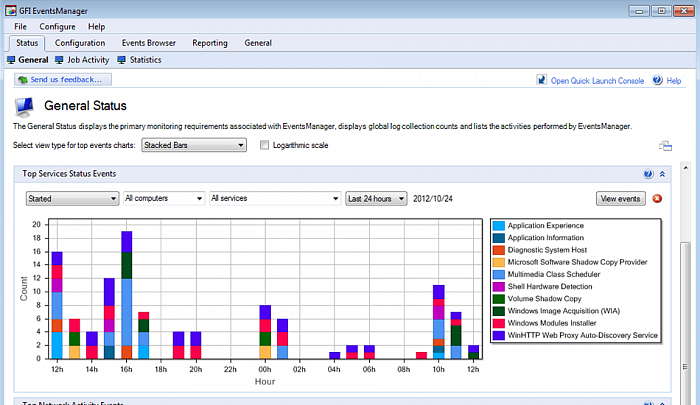Image resolution: width=700 pixels, height=405 pixels.
Task: Click the Quick Launch Console icon
Action: pos(542,80)
